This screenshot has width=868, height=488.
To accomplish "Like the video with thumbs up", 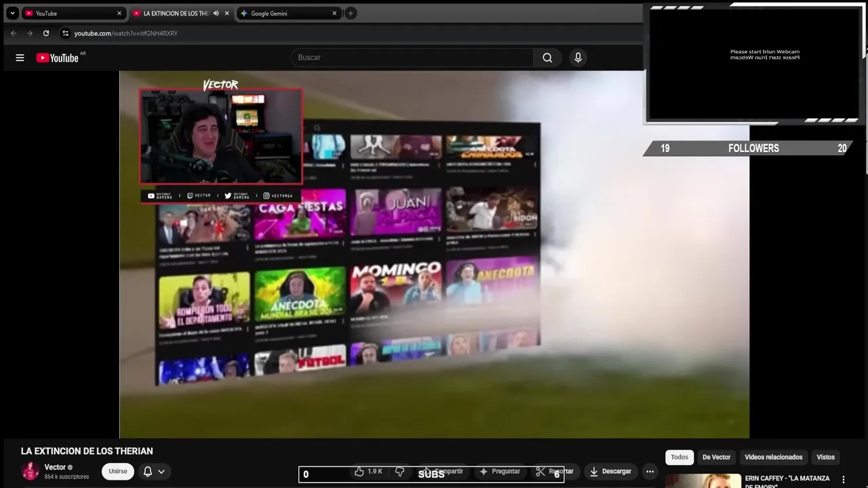I will (369, 471).
